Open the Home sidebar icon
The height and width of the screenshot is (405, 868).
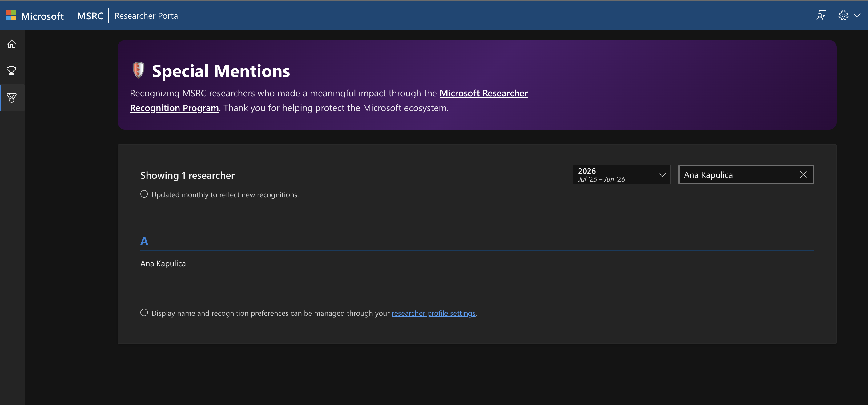[12, 44]
